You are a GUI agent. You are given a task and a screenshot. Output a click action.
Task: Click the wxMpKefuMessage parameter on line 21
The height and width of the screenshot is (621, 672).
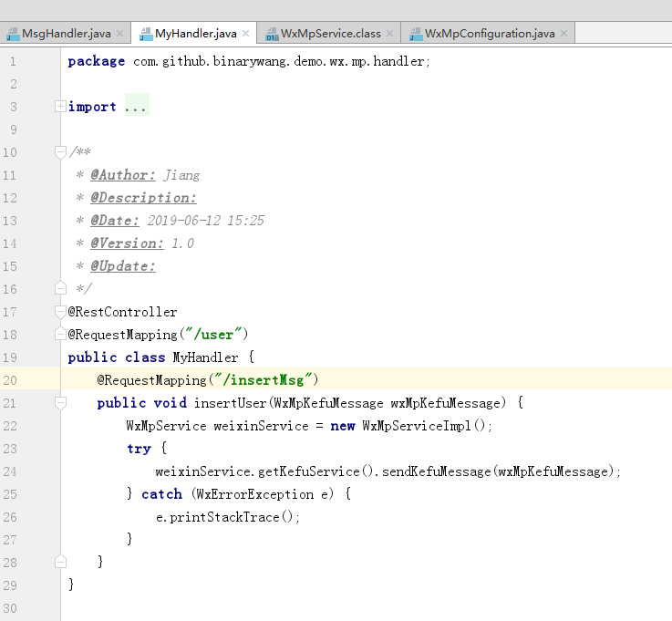[445, 403]
